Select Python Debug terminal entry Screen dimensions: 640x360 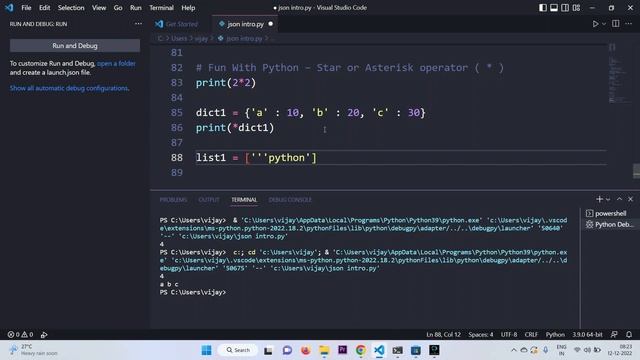[x=609, y=224]
